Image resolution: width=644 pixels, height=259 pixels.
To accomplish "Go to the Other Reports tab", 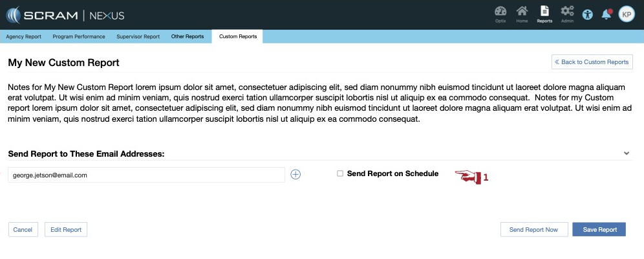I will click(188, 37).
